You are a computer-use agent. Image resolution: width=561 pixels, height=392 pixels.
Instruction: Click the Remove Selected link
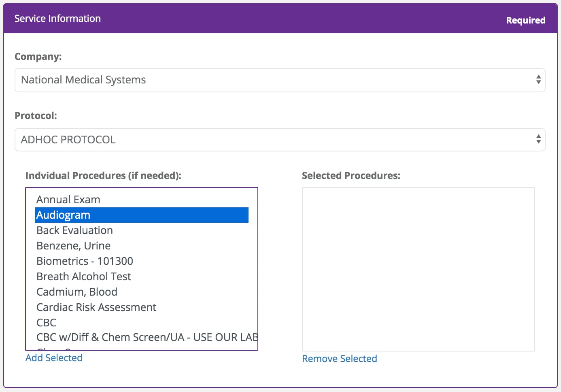(x=340, y=359)
